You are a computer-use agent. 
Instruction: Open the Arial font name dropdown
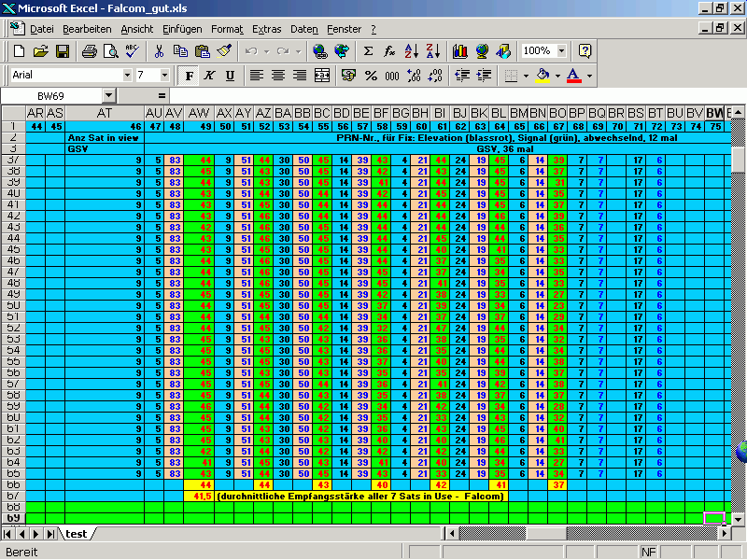pos(127,75)
